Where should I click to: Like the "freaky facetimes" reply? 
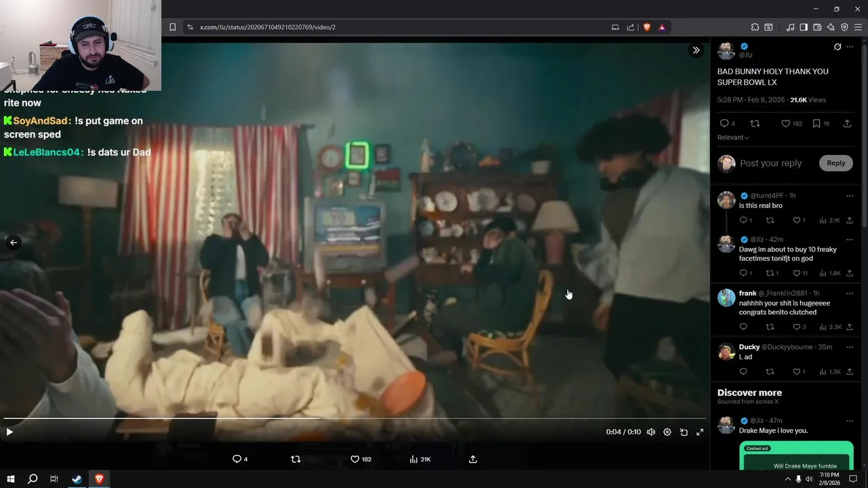tap(795, 273)
